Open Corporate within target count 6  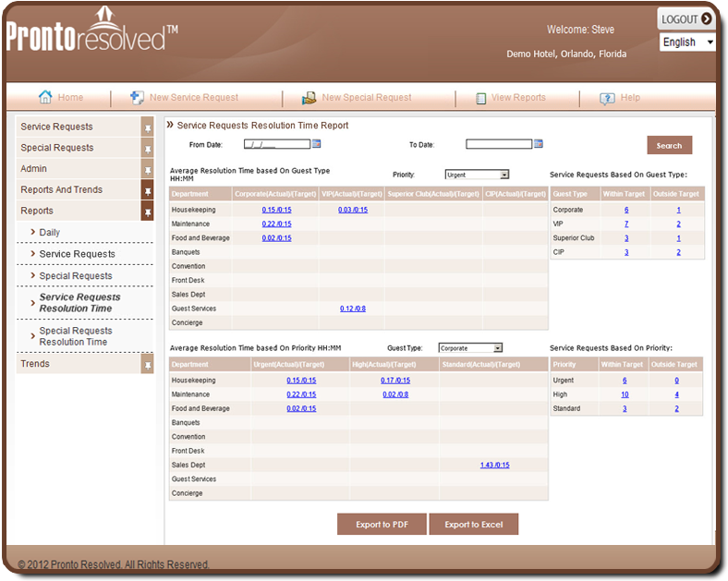[x=626, y=210]
